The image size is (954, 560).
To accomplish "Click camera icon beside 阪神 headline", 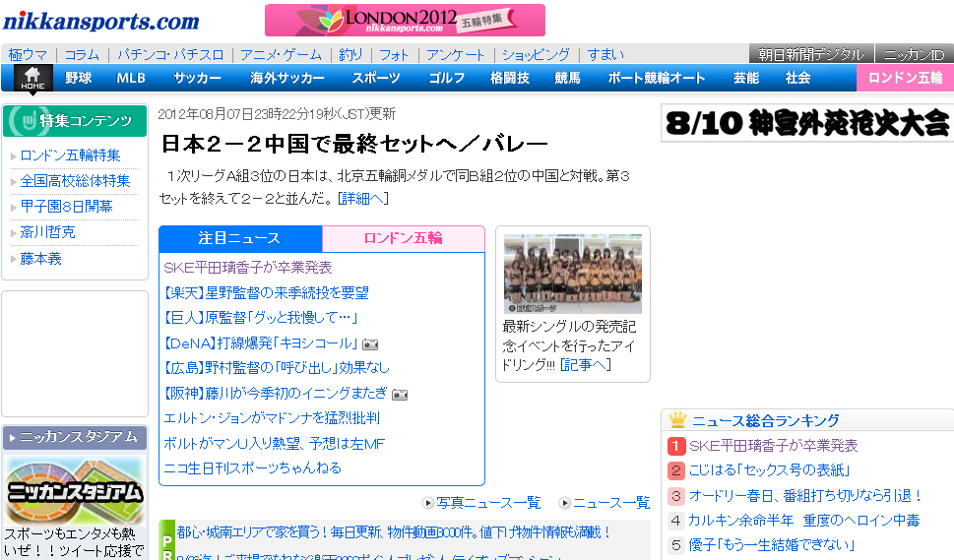I will coord(400,396).
